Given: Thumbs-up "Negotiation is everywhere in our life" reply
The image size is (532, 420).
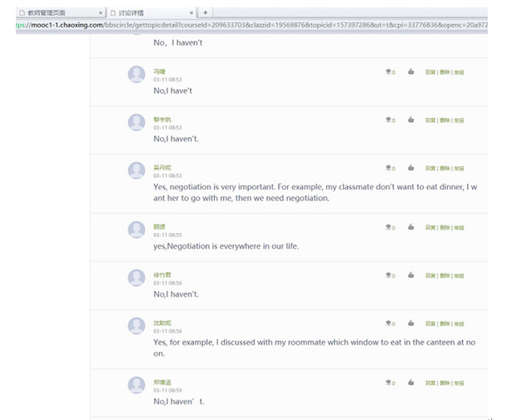Looking at the screenshot, I should [411, 227].
